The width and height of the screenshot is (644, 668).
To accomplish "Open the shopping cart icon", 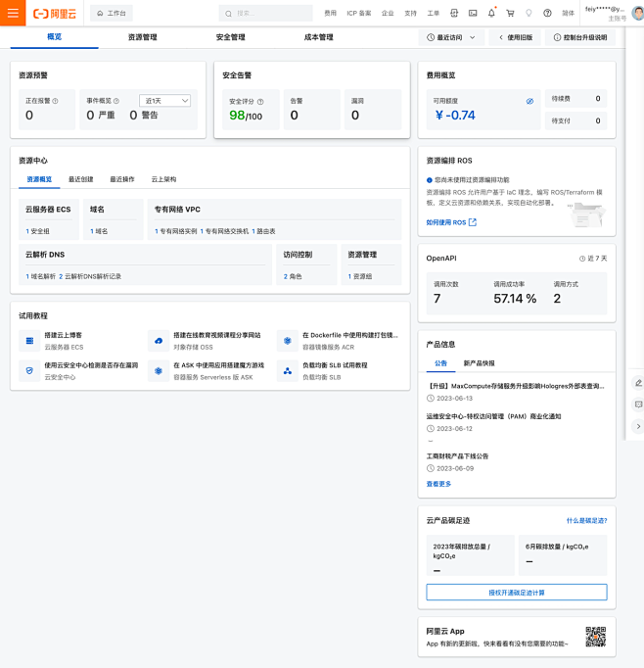I will click(510, 14).
